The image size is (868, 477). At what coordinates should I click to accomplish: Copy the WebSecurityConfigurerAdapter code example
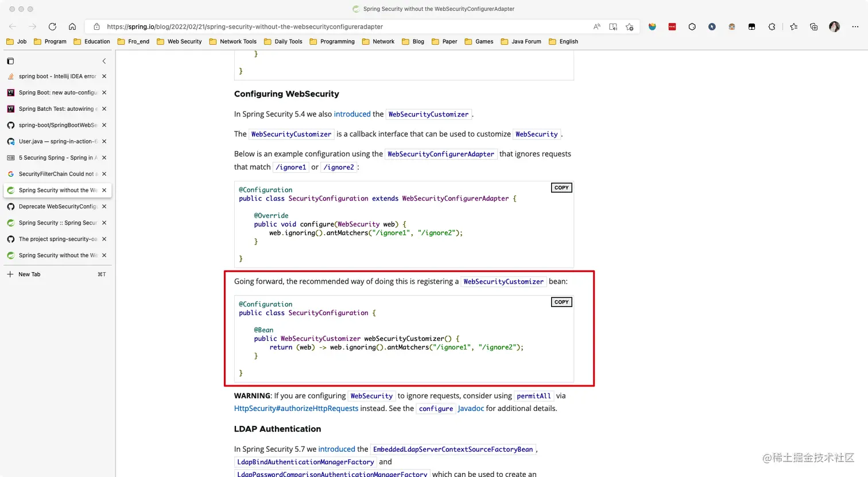tap(561, 188)
